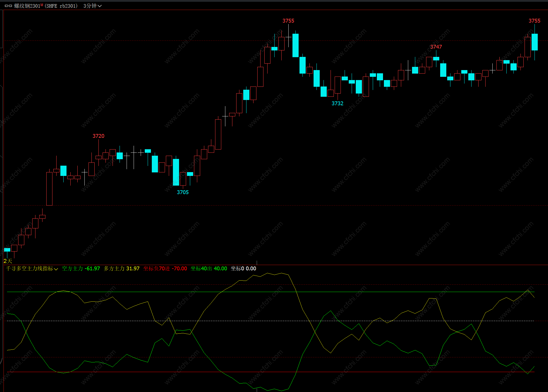The image size is (548, 392).
Task: Click the 2天 label at chart bottom-left
Action: click(x=8, y=261)
